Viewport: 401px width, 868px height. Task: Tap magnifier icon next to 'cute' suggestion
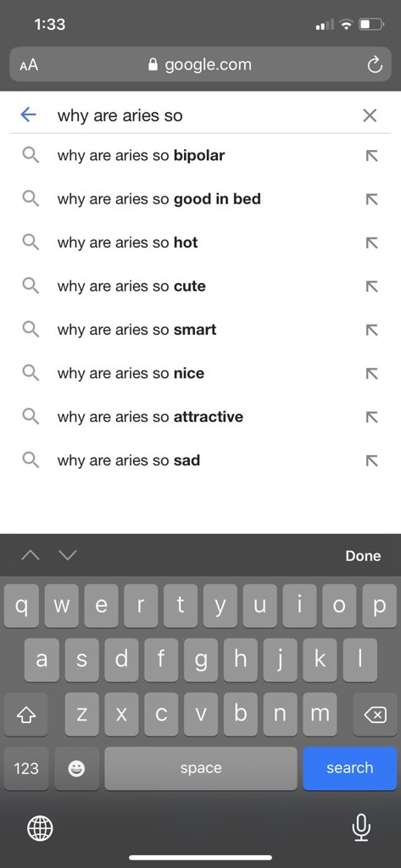pyautogui.click(x=31, y=287)
